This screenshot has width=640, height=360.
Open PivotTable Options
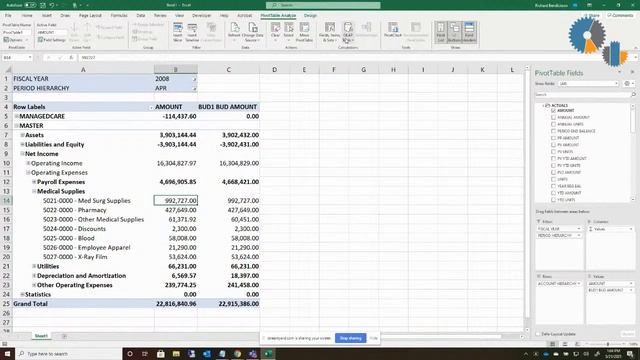click(x=16, y=40)
